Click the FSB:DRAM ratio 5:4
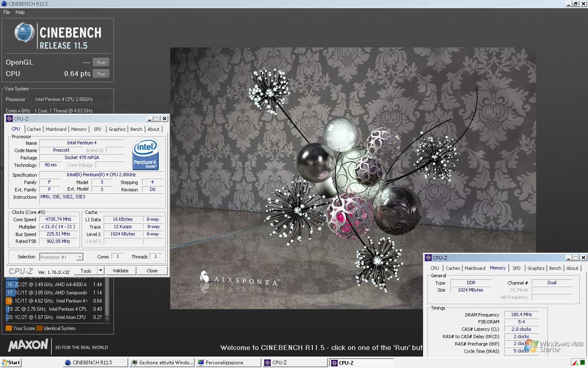588x368 pixels. (521, 322)
